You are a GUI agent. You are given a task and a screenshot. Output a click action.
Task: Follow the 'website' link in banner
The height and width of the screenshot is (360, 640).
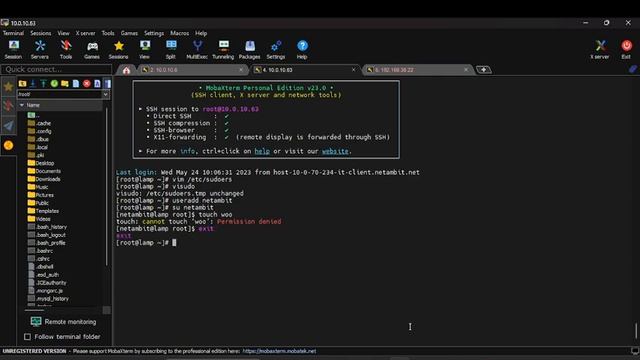coord(335,151)
